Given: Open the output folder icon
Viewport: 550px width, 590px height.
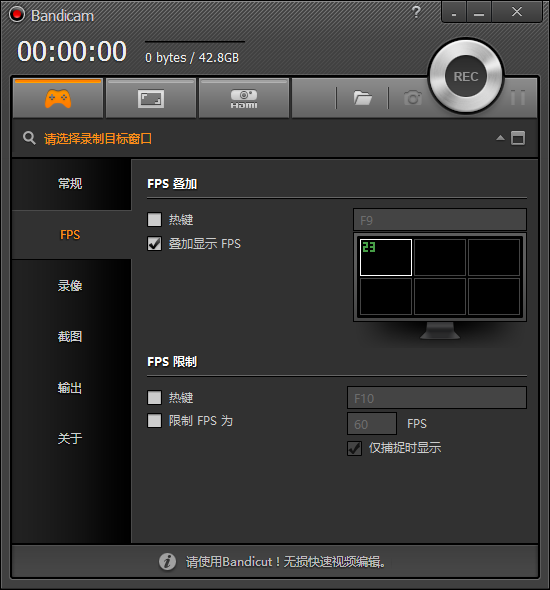Looking at the screenshot, I should click(x=362, y=98).
